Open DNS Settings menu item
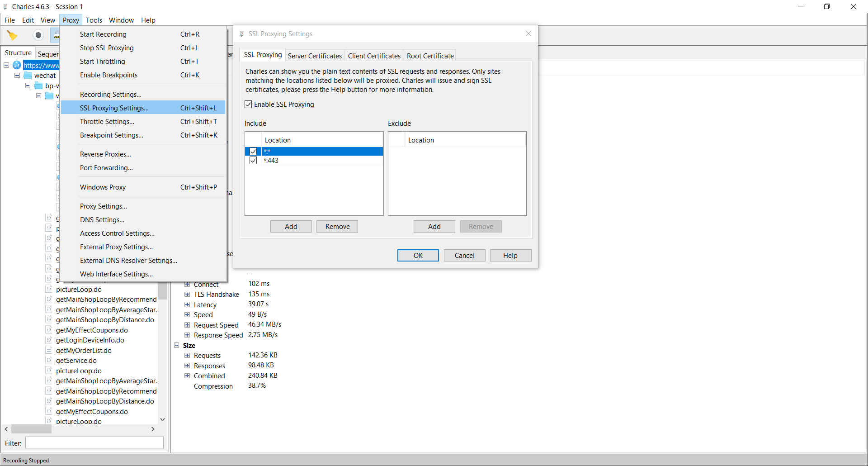The image size is (868, 466). click(143, 220)
